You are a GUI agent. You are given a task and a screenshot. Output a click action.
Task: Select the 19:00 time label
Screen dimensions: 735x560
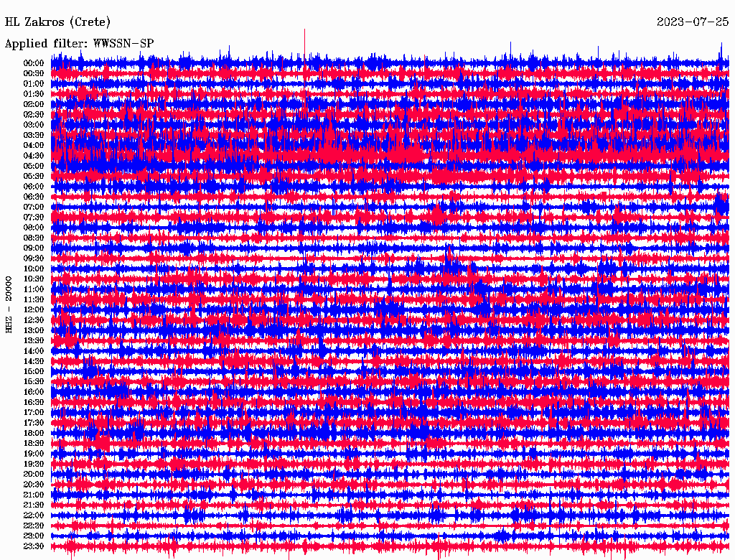[x=34, y=454]
